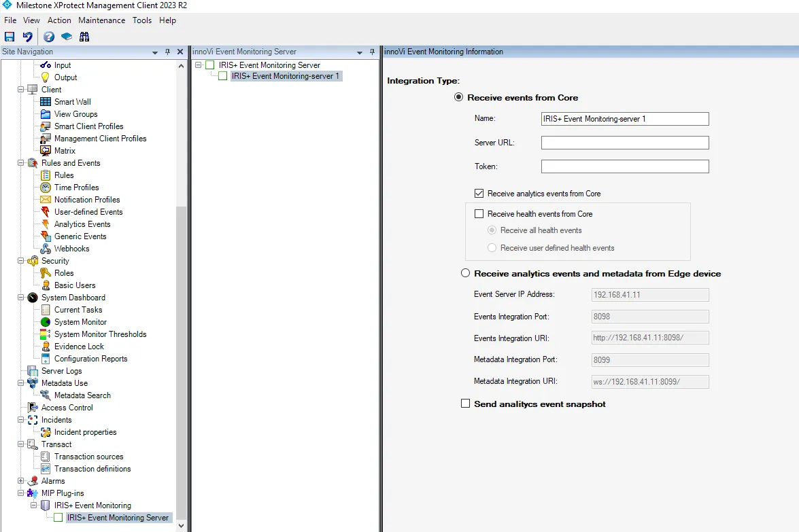799x532 pixels.
Task: Click the System Monitor icon
Action: point(46,322)
